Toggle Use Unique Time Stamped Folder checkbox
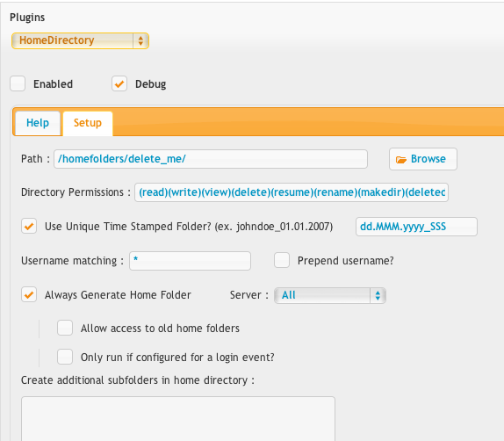 click(x=29, y=227)
